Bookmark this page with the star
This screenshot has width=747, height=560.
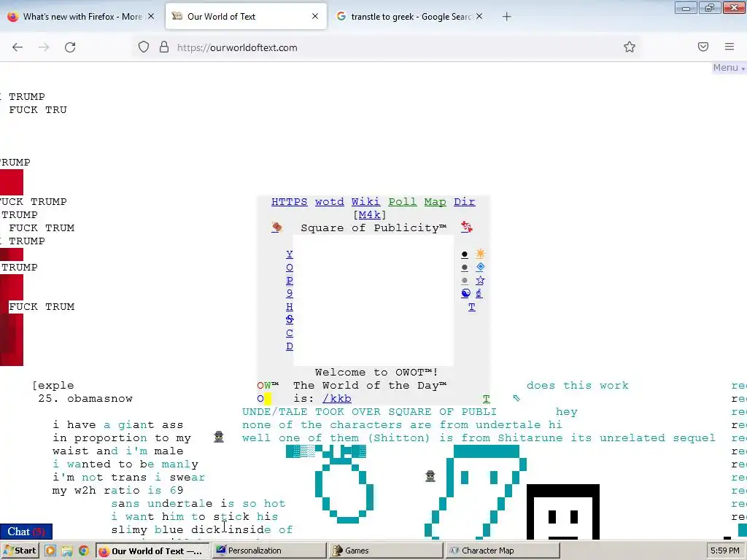pyautogui.click(x=630, y=47)
